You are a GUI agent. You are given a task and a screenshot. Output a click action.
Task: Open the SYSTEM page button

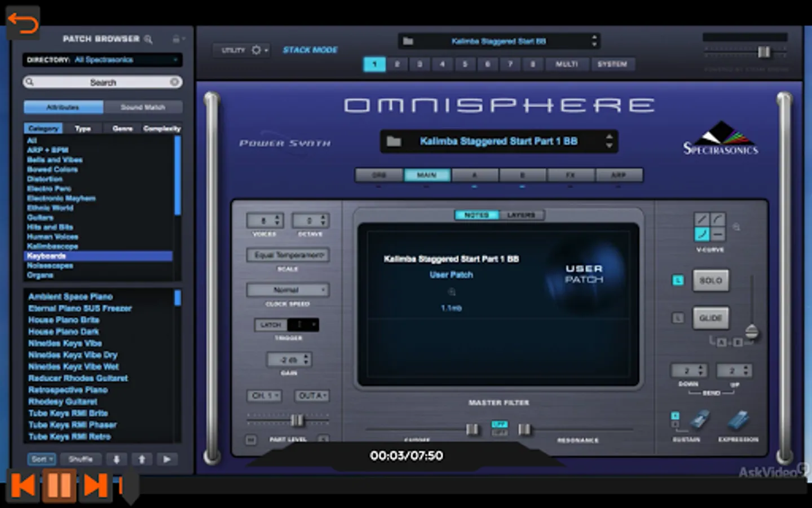612,64
